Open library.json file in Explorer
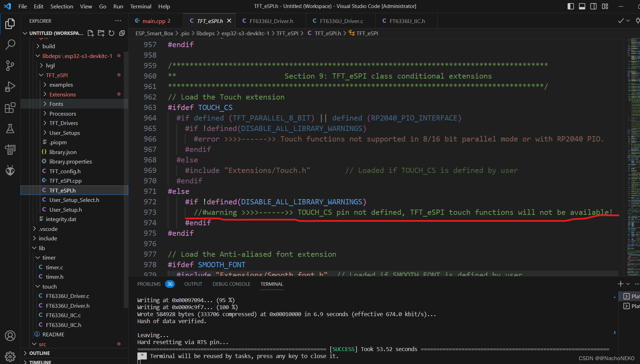640x364 pixels. pyautogui.click(x=74, y=152)
